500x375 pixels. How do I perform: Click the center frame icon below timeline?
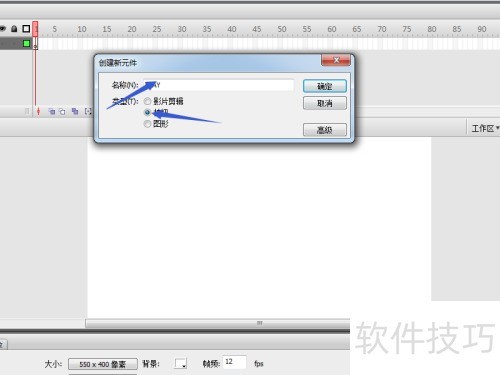pyautogui.click(x=38, y=111)
